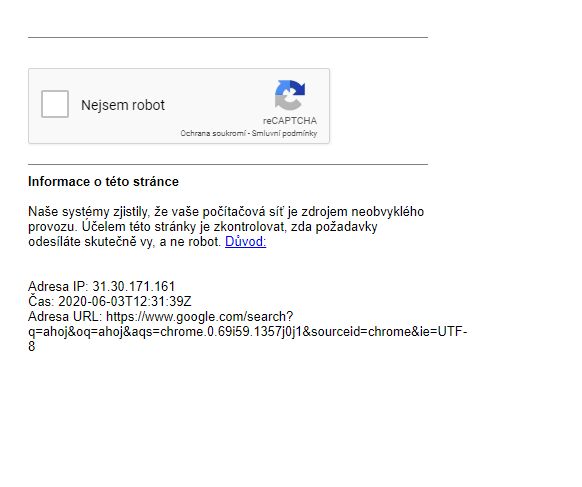
Task: Click the 'reCAPTCHA' text under the logo
Action: 290,121
